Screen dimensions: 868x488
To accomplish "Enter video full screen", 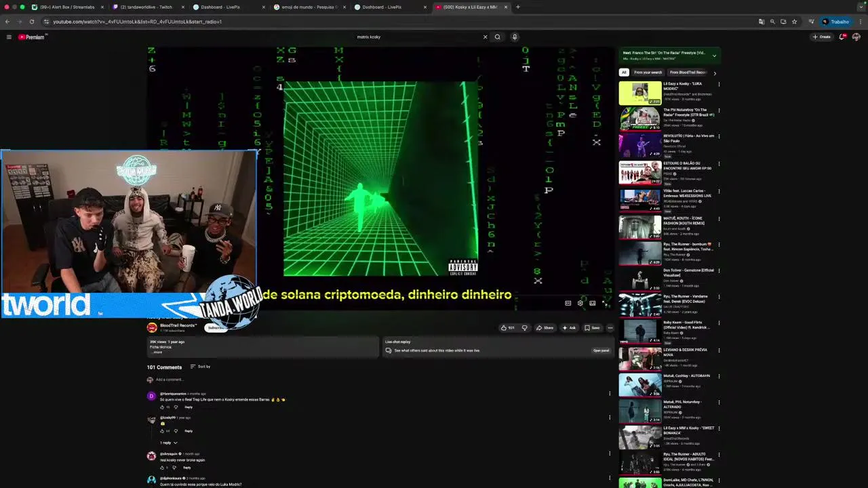I will 606,303.
